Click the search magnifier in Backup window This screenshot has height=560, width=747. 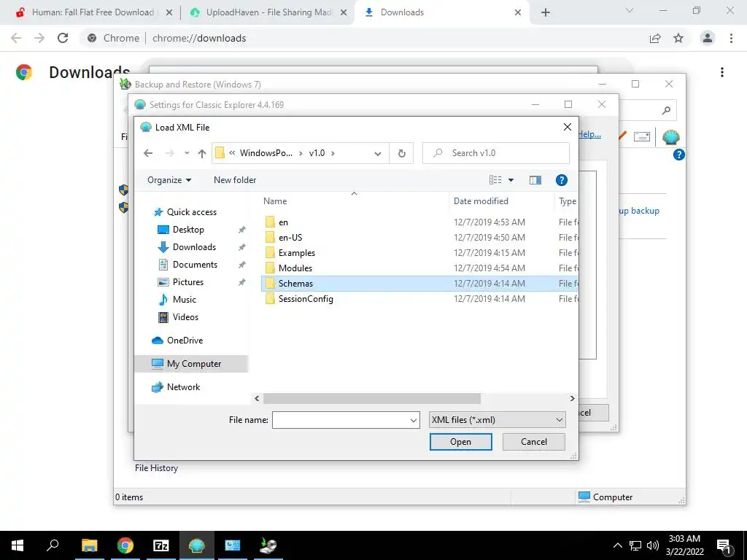[x=666, y=111]
